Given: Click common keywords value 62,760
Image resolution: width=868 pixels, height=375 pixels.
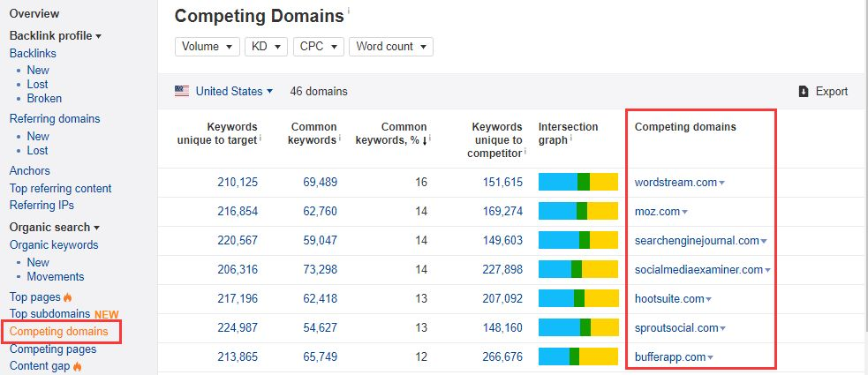Looking at the screenshot, I should pyautogui.click(x=320, y=211).
